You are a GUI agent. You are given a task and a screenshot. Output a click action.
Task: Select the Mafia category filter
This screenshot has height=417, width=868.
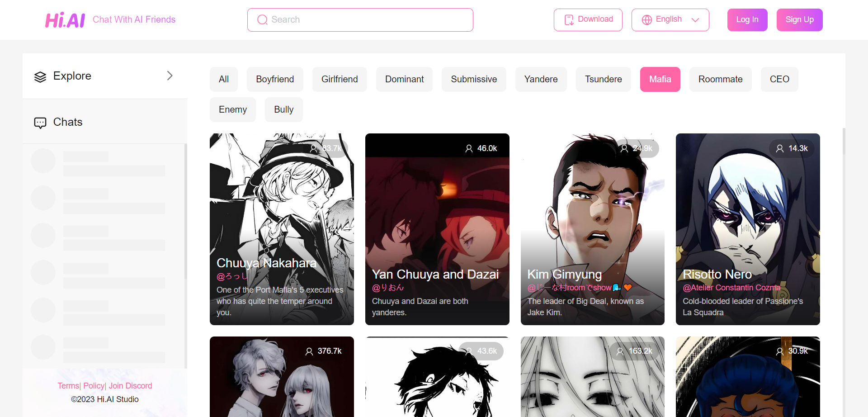[x=660, y=79]
